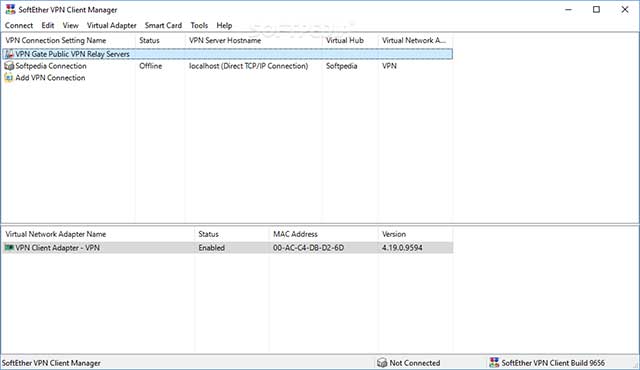Click the VPN Client Adapter network card icon

9,248
